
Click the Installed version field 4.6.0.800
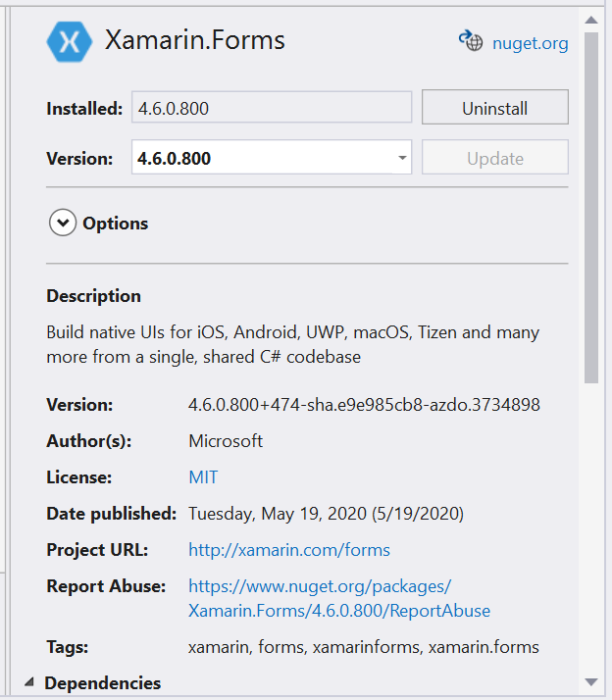(272, 107)
